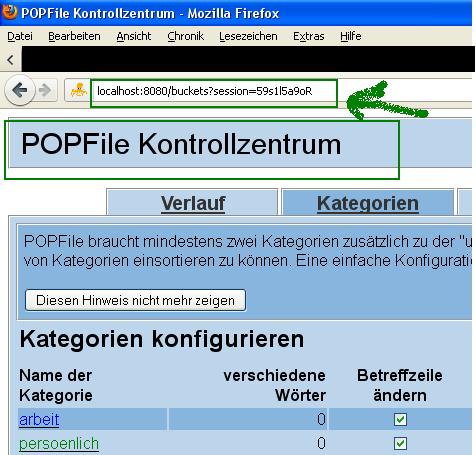Open the Chronik menu

coord(185,36)
